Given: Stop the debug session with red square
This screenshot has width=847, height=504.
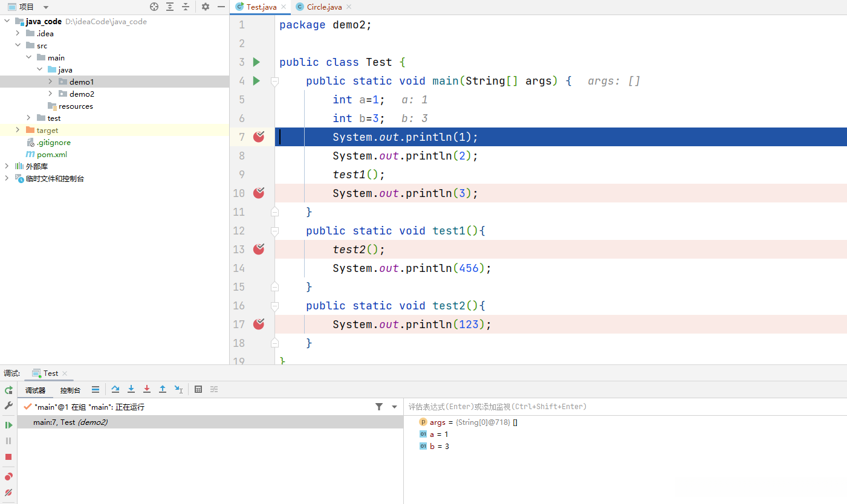Looking at the screenshot, I should [x=8, y=457].
